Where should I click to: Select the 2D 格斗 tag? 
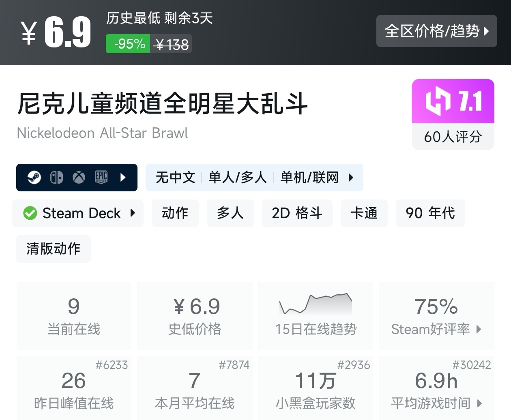click(x=297, y=213)
